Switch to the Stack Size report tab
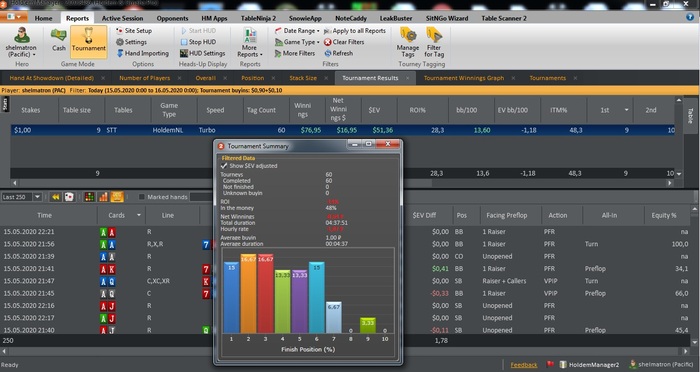700x372 pixels. click(303, 78)
